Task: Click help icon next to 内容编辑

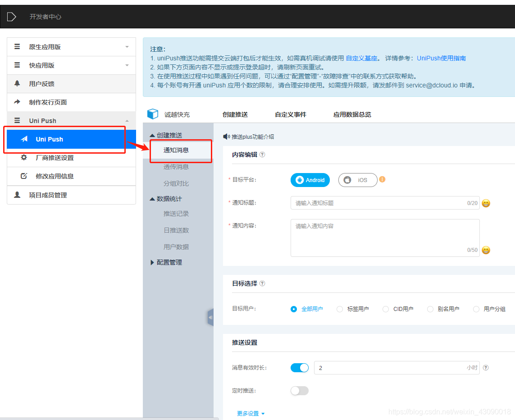Action: [262, 154]
